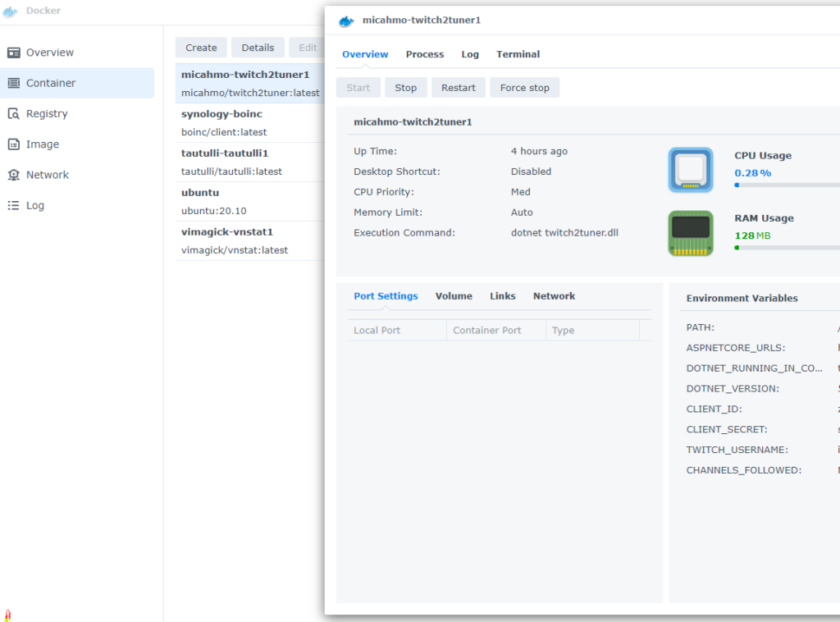840x622 pixels.
Task: Click the Docker whale icon in title bar
Action: 10,11
